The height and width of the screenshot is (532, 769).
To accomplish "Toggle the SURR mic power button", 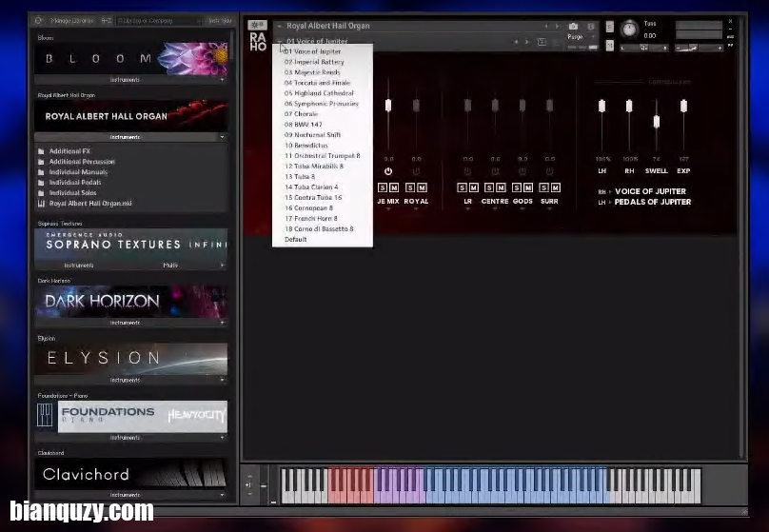I will click(550, 171).
